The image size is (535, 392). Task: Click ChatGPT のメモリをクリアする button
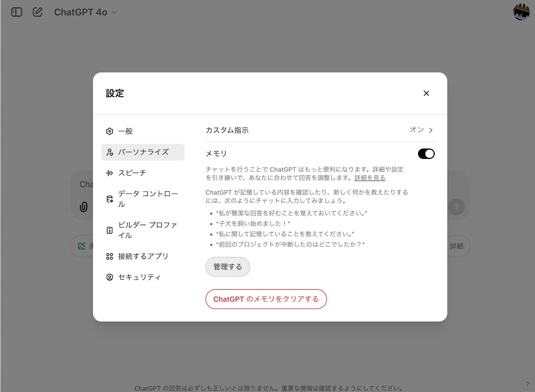266,299
